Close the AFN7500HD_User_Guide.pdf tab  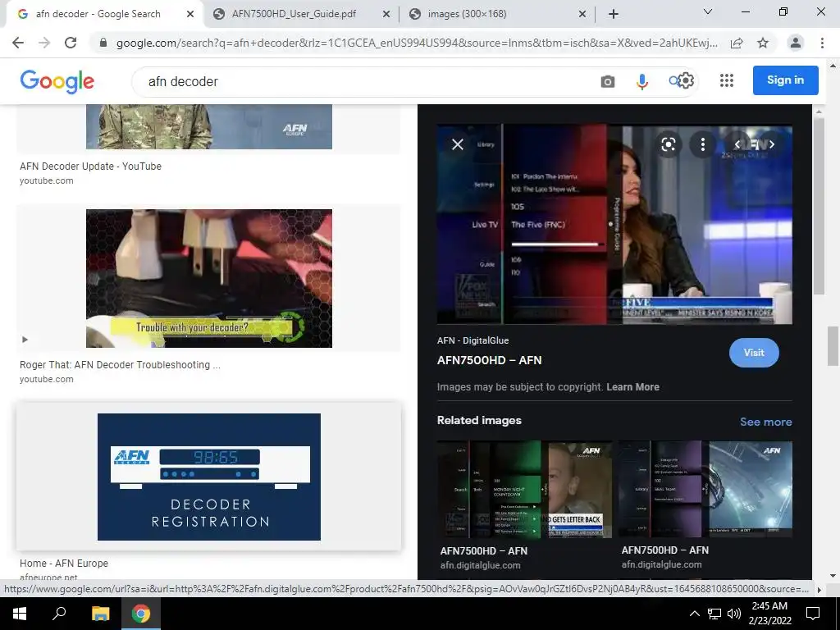tap(386, 14)
